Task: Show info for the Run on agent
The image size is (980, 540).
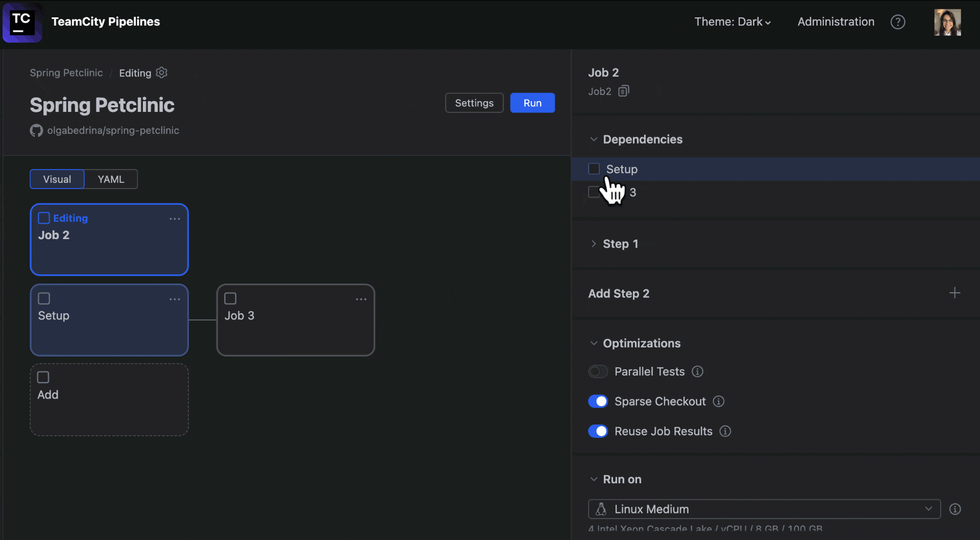Action: coord(955,509)
